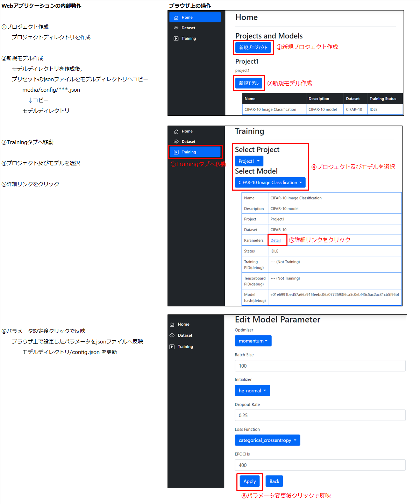This screenshot has width=420, height=504.
Task: Expand CIFAR-10 Image Classification model dropdown
Action: [270, 183]
